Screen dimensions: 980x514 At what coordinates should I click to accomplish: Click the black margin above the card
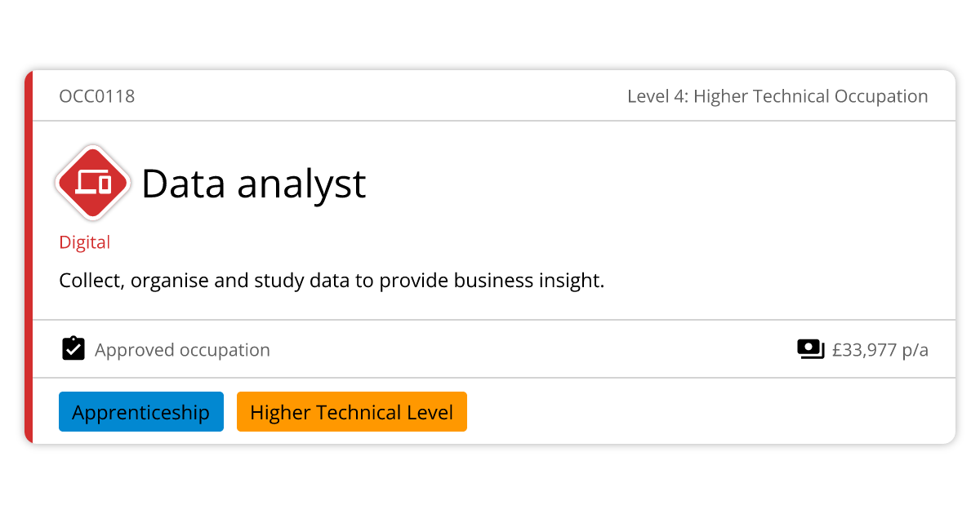490,34
